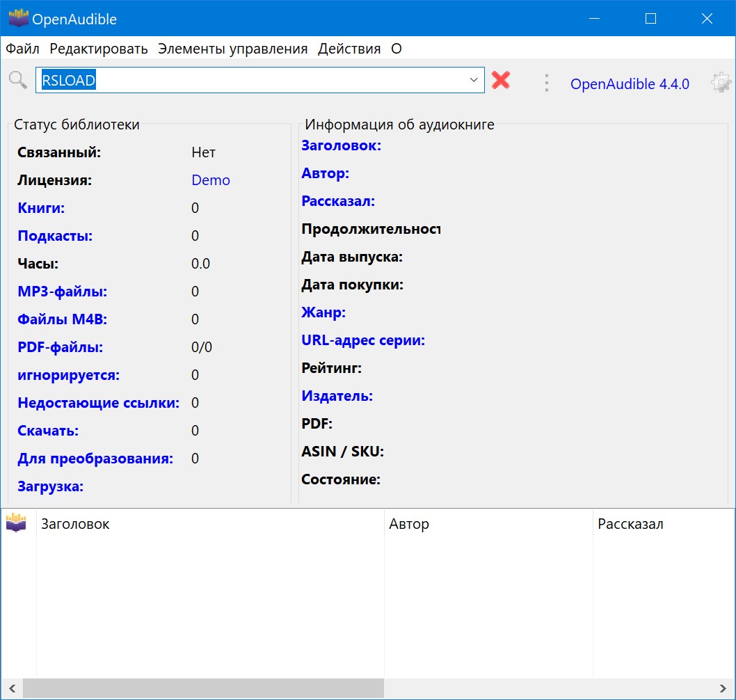Click the book icon column header

[x=16, y=523]
